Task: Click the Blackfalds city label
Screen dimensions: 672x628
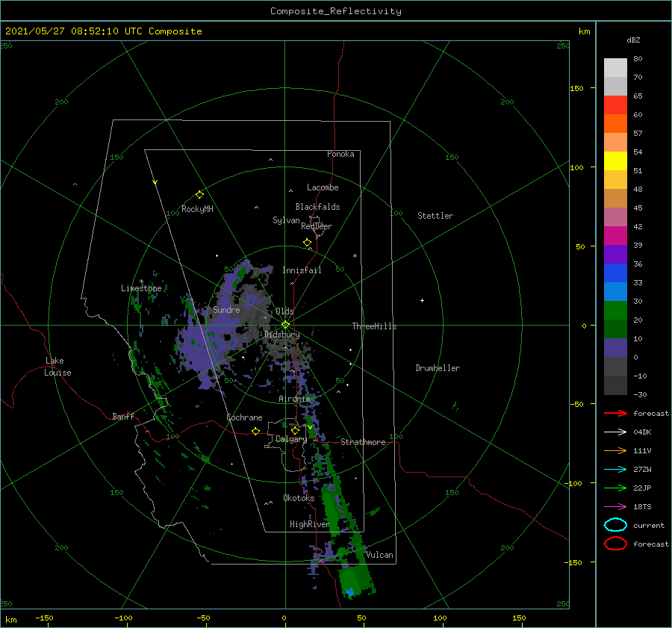Action: (x=317, y=207)
